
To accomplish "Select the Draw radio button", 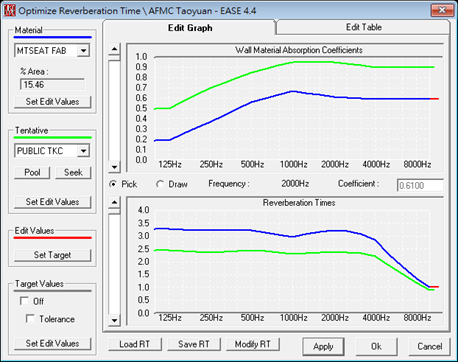I will [x=160, y=184].
